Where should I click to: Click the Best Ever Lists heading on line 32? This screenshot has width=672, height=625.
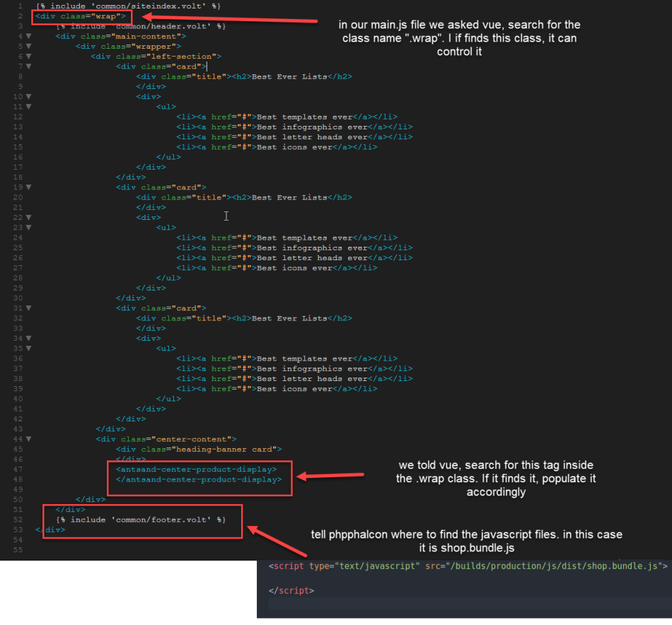(289, 318)
